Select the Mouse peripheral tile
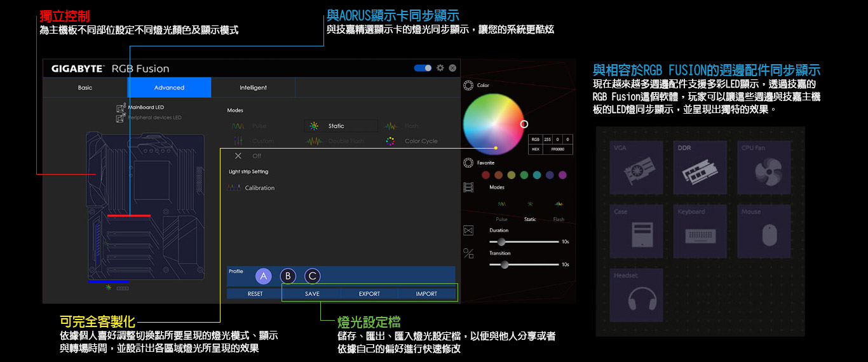Screen dimensions: 868x362 [764, 231]
